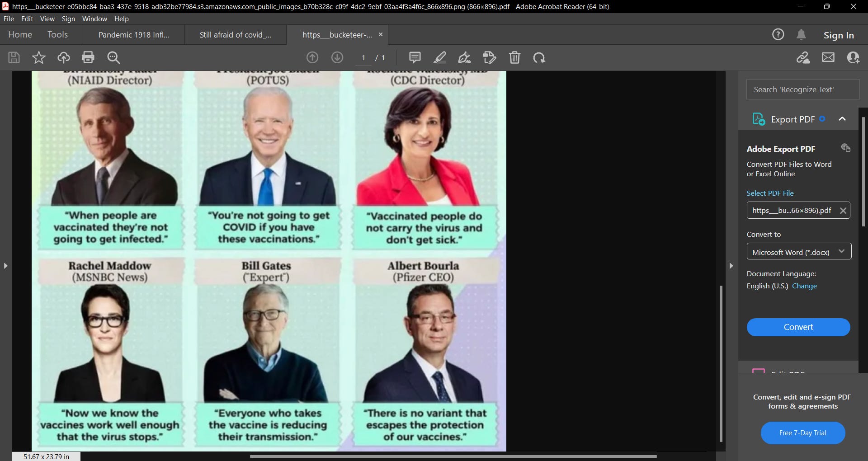Click the current page number field
Image resolution: width=868 pixels, height=461 pixels.
(x=363, y=57)
